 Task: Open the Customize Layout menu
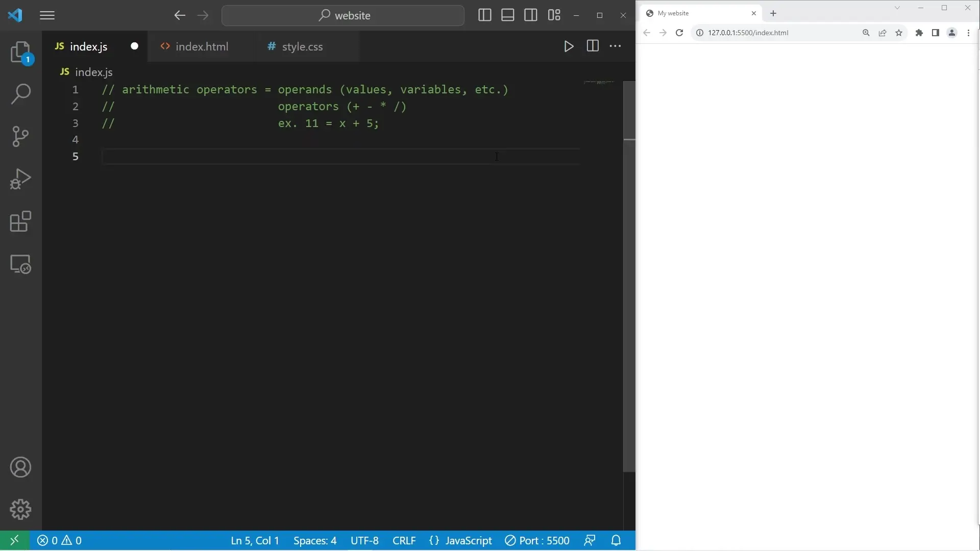[x=554, y=15]
